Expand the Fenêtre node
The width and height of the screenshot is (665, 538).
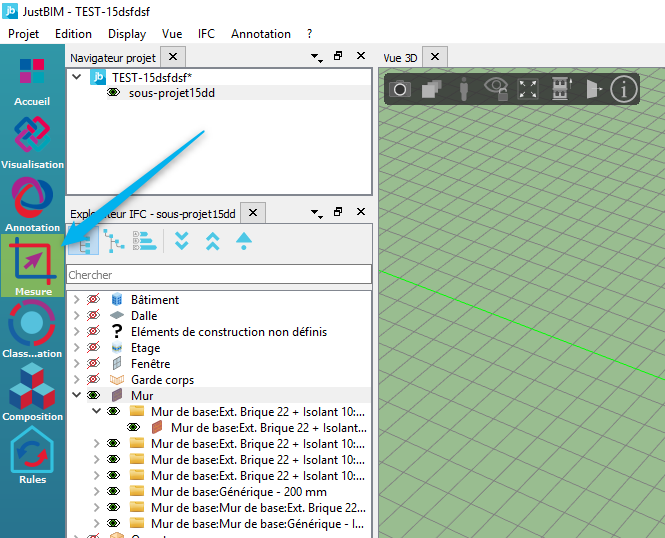pyautogui.click(x=77, y=363)
